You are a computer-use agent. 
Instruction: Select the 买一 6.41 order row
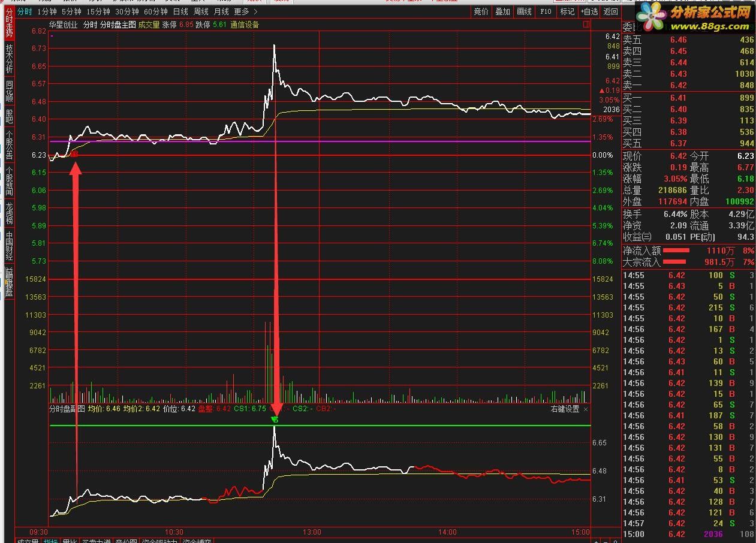[x=689, y=98]
